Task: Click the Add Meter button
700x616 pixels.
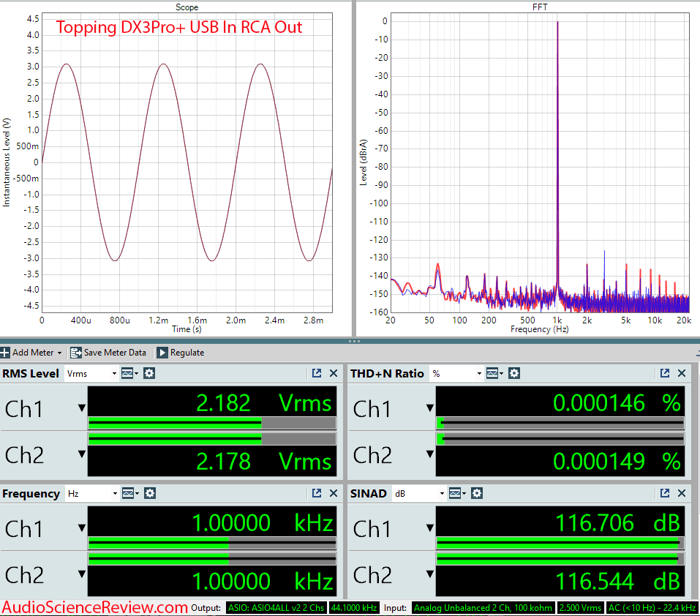Action: (x=31, y=353)
